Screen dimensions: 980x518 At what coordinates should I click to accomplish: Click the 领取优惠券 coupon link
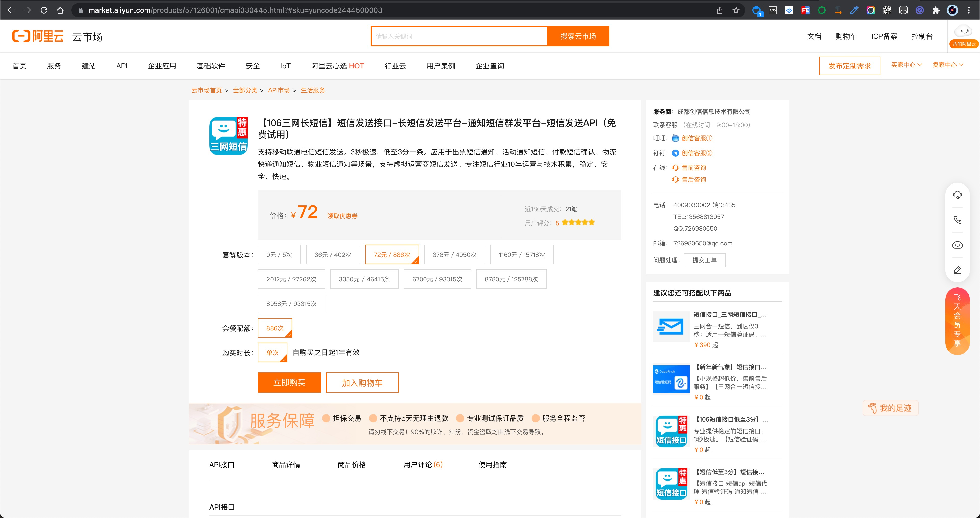pyautogui.click(x=342, y=216)
